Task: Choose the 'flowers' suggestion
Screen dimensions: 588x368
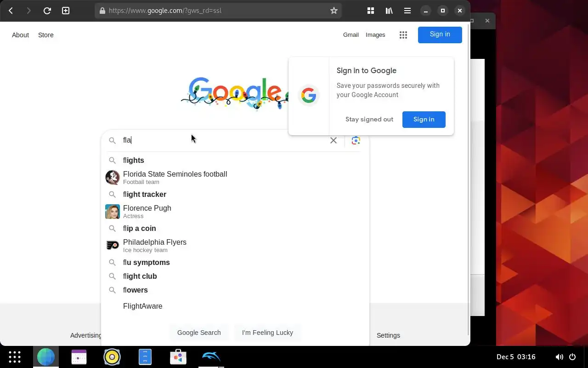Action: click(235, 290)
